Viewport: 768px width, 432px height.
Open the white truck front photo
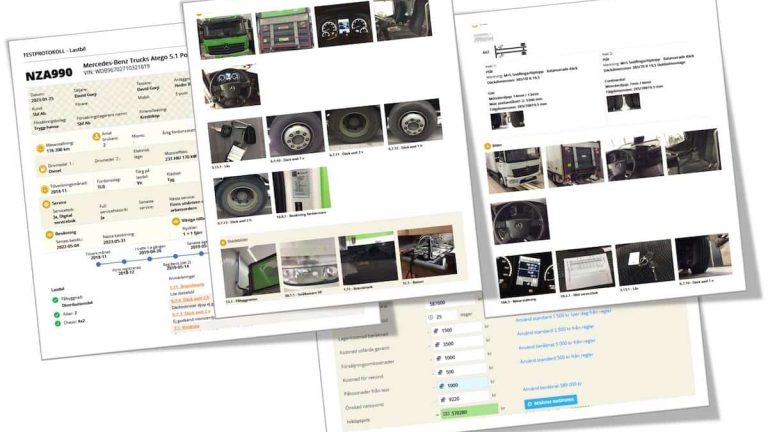click(x=515, y=167)
